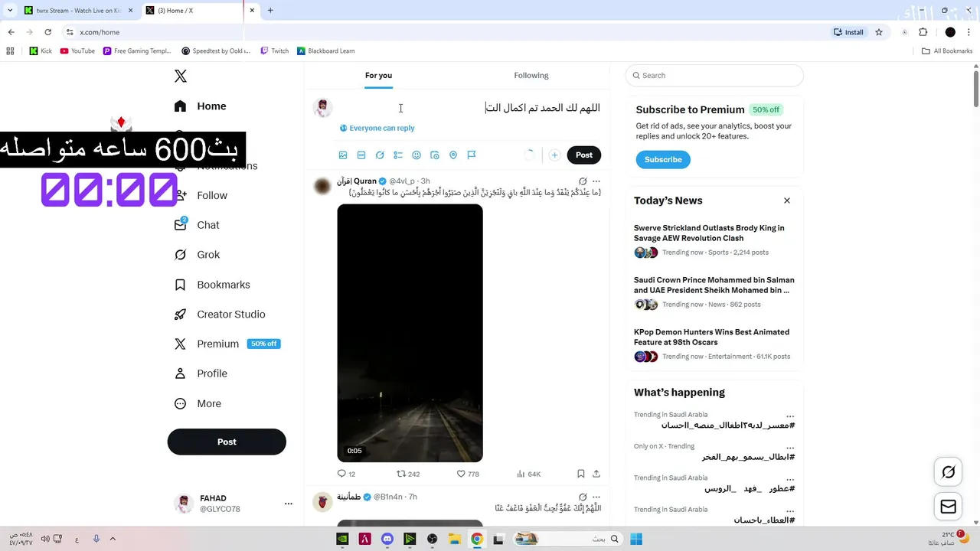The height and width of the screenshot is (551, 980).
Task: Open options for معسر_لديه٢اطفال trend
Action: [x=790, y=416]
